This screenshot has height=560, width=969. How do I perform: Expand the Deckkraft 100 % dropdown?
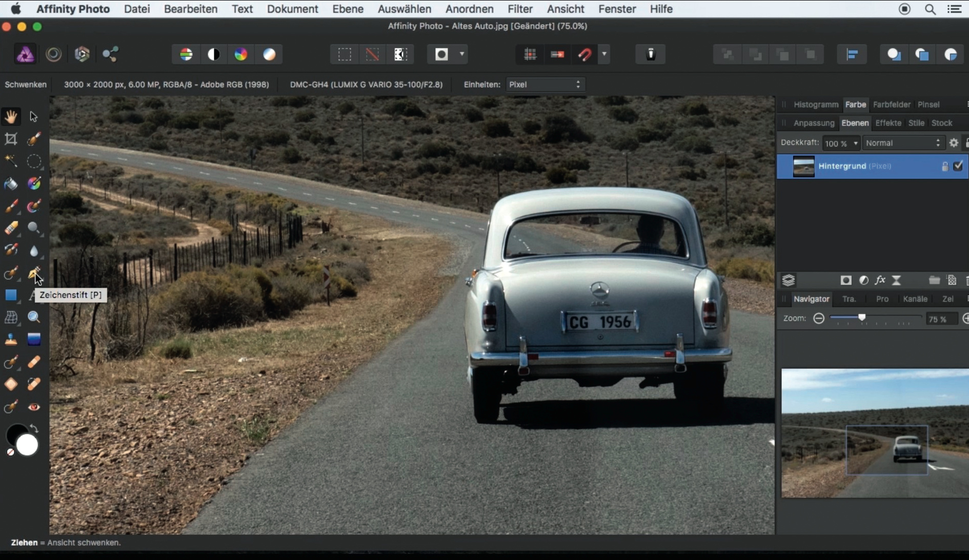coord(855,143)
